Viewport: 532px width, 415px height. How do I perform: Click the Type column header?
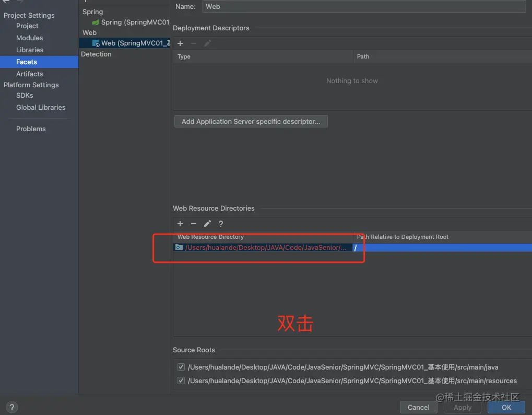click(263, 57)
